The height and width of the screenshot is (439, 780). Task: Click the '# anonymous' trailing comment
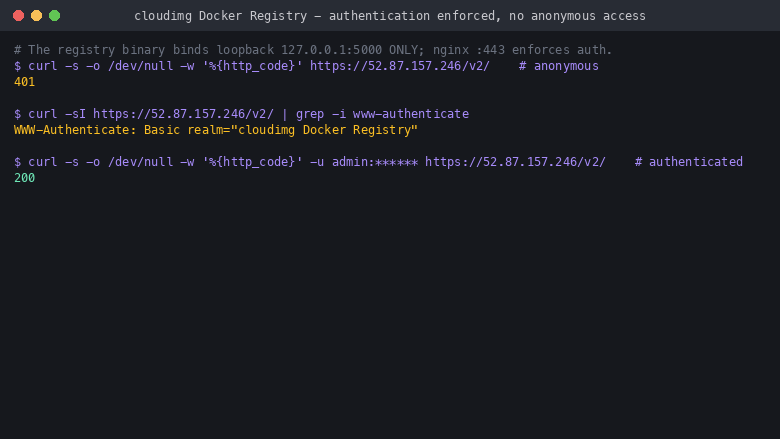point(559,66)
